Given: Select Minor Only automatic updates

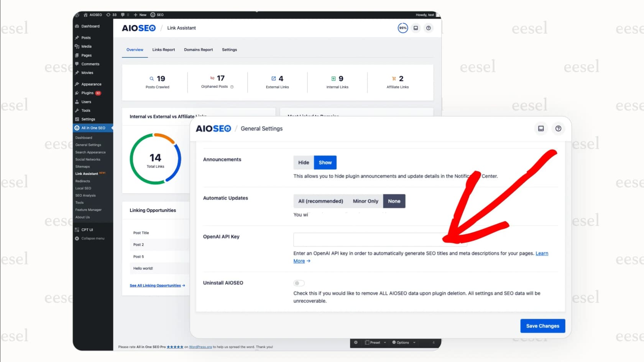Looking at the screenshot, I should [365, 201].
